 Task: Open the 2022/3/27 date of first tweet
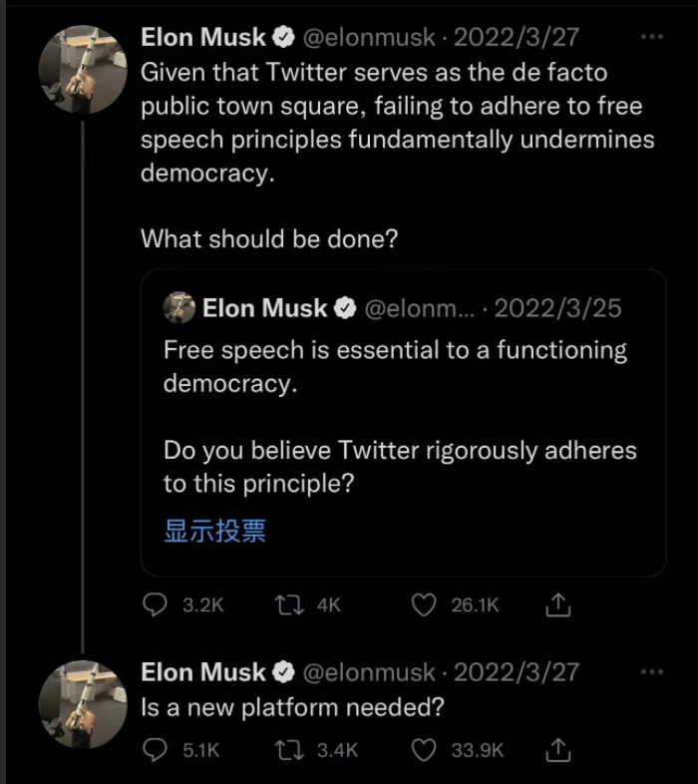click(x=517, y=38)
